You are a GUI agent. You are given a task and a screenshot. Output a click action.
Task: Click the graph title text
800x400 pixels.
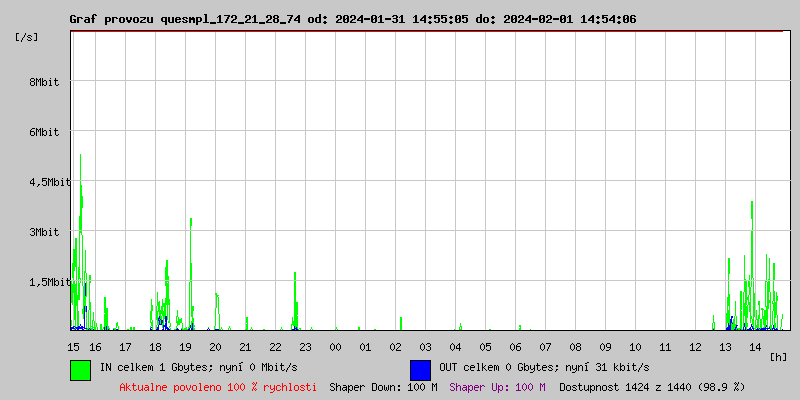[x=352, y=19]
